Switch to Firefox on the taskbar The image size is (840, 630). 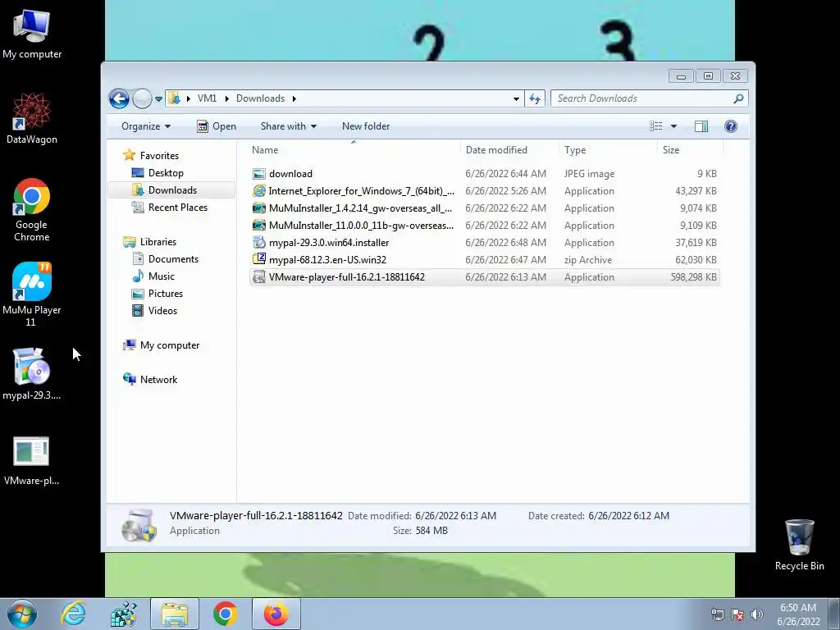[x=276, y=614]
